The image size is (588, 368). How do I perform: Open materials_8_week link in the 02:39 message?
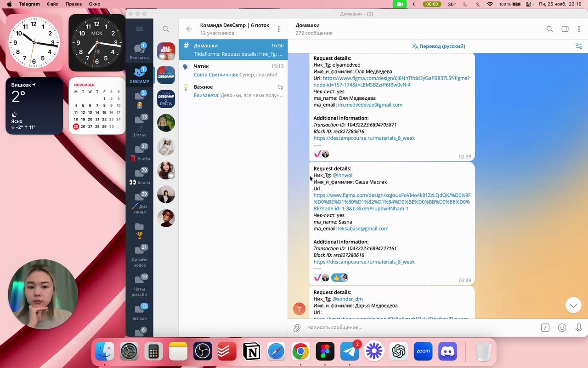364,138
